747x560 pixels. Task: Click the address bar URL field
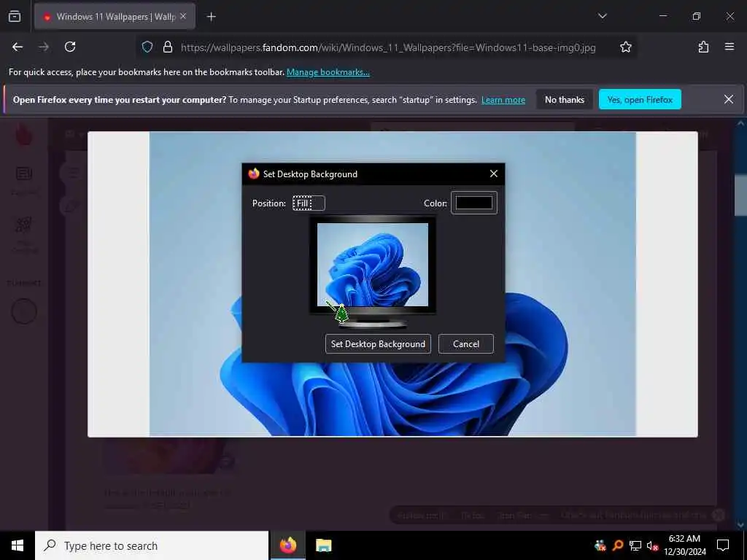tap(388, 47)
